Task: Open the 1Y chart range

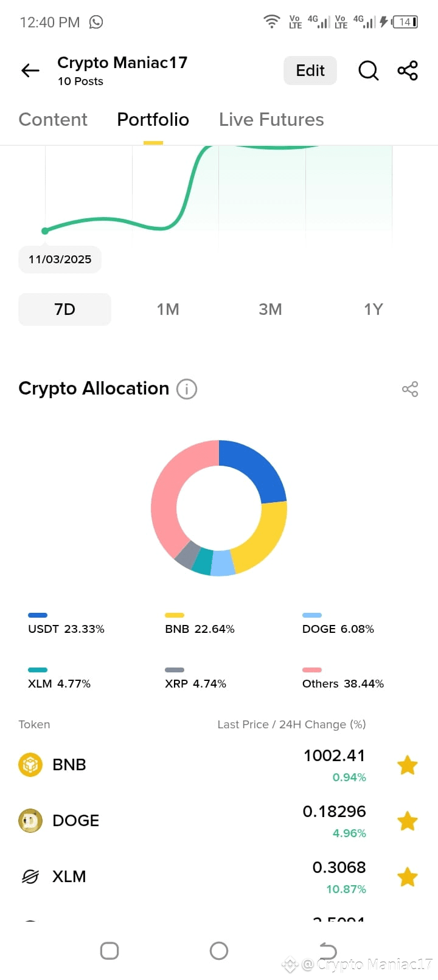Action: click(x=374, y=309)
